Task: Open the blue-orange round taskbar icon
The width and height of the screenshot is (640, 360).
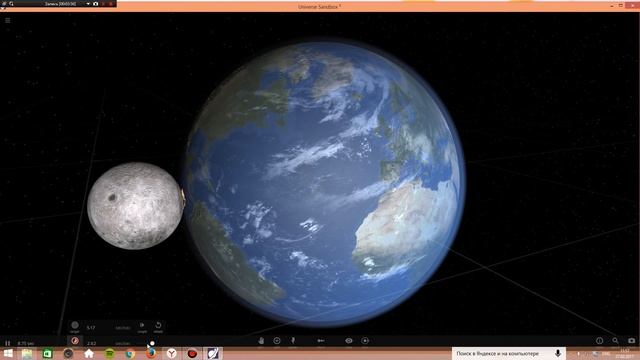Action: tap(130, 353)
